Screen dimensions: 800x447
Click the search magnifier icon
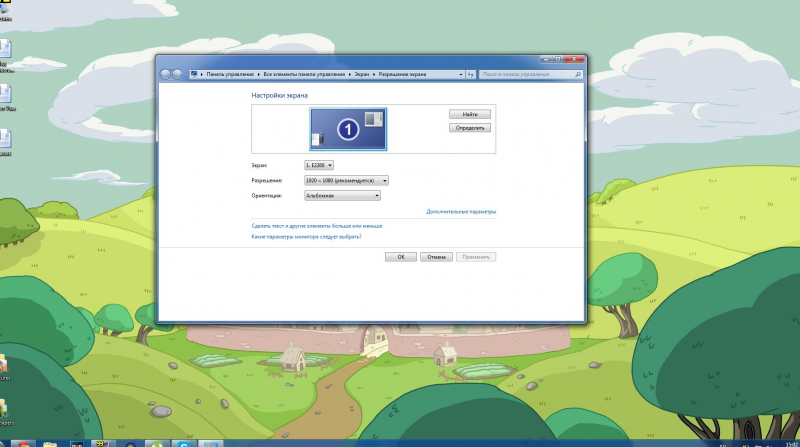[x=578, y=74]
